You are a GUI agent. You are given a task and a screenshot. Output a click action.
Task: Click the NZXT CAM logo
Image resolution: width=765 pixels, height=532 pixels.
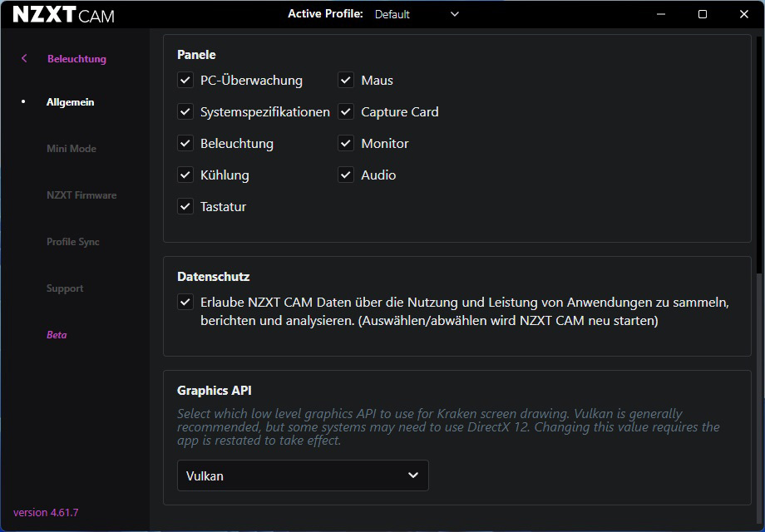(63, 15)
